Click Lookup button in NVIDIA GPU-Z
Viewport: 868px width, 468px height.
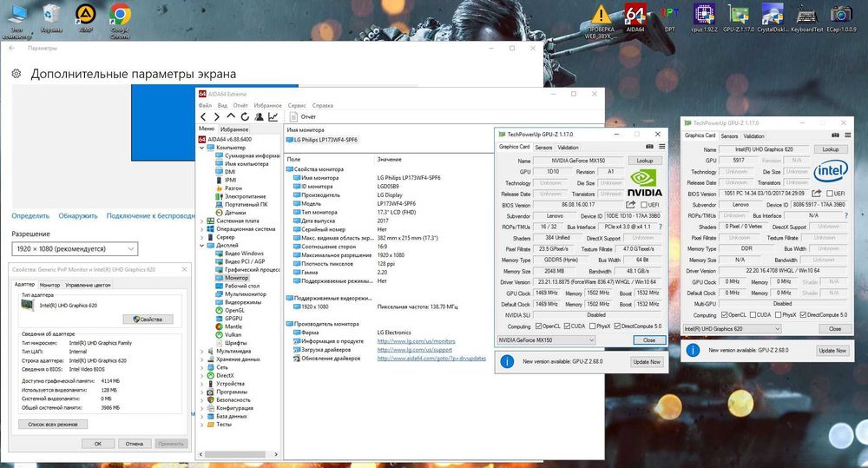pos(644,161)
